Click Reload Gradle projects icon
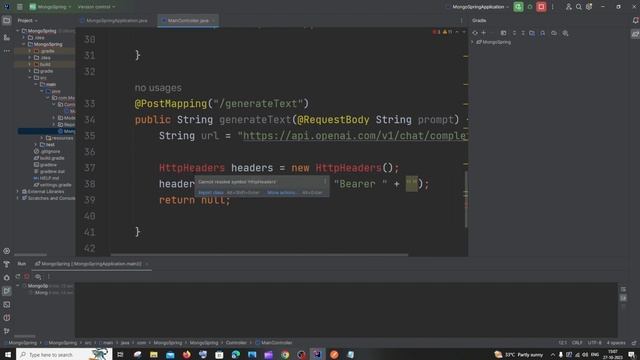Image resolution: width=640 pixels, height=360 pixels. (x=475, y=33)
